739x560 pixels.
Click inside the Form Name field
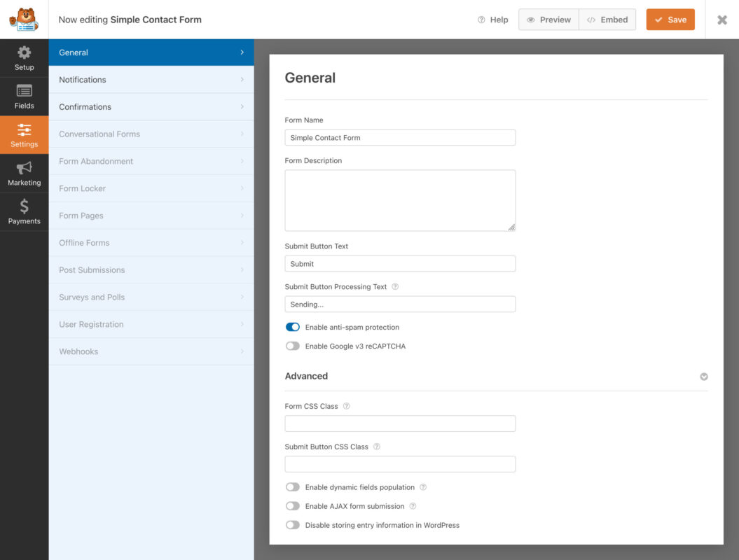click(x=399, y=137)
